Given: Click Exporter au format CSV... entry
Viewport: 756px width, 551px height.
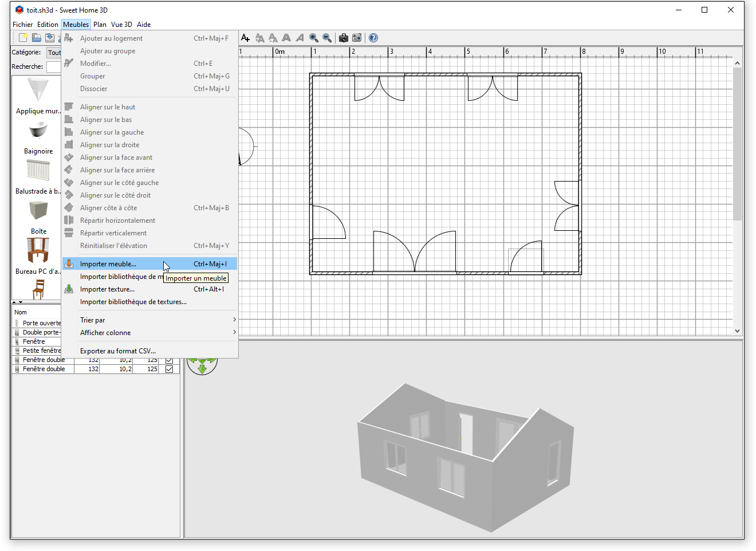Looking at the screenshot, I should [118, 351].
